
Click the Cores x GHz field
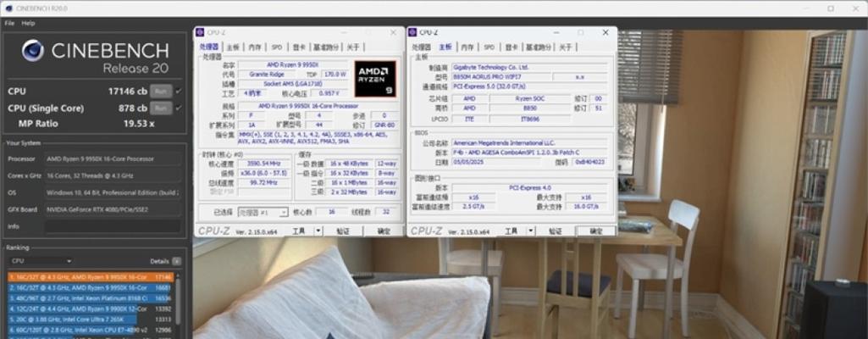click(x=113, y=175)
